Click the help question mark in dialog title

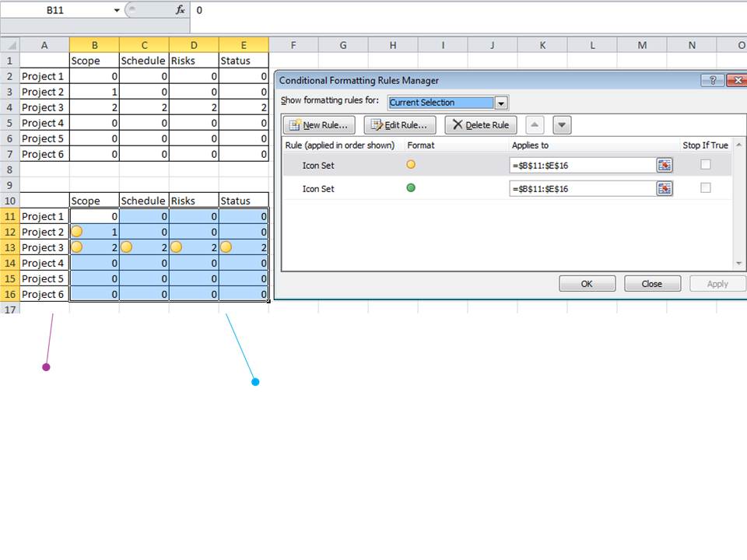pos(713,80)
